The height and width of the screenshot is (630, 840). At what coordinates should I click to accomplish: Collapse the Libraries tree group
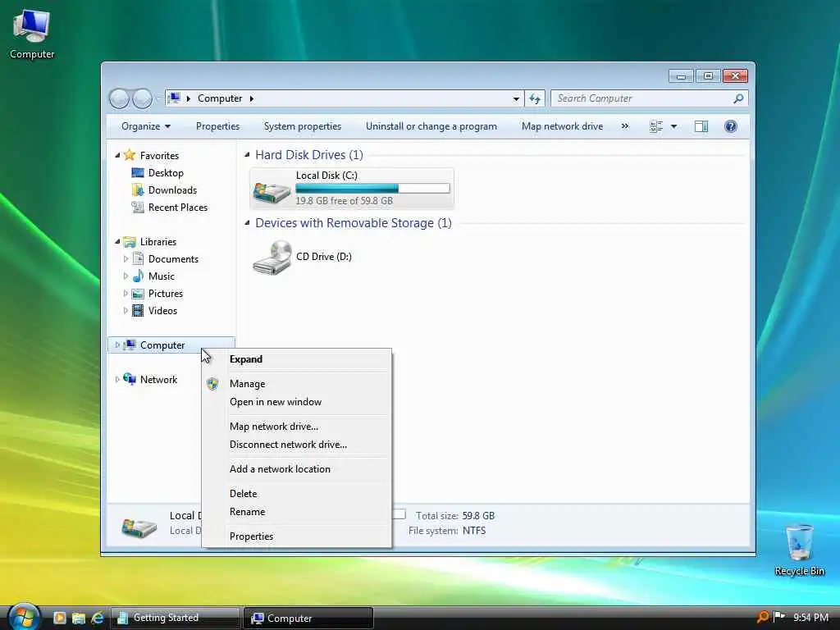117,242
